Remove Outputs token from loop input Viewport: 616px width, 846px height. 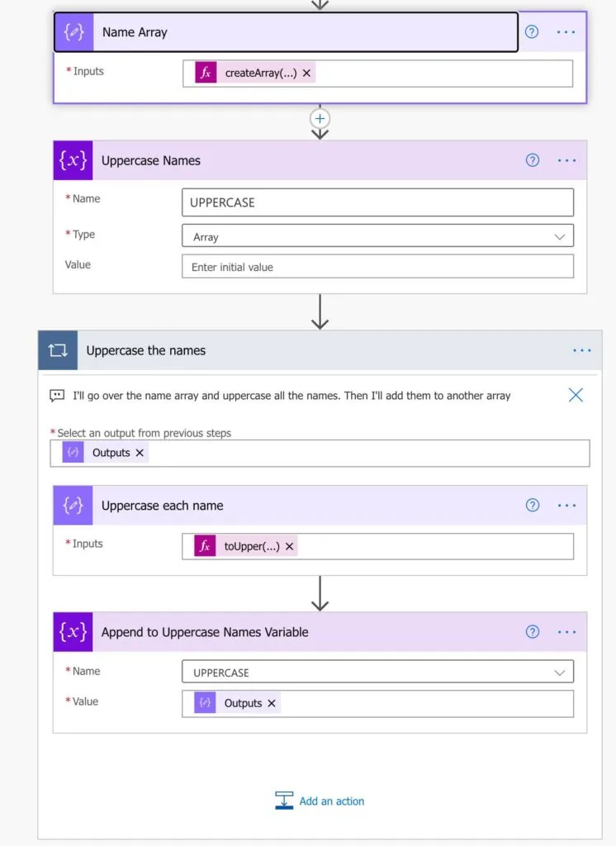pyautogui.click(x=140, y=453)
